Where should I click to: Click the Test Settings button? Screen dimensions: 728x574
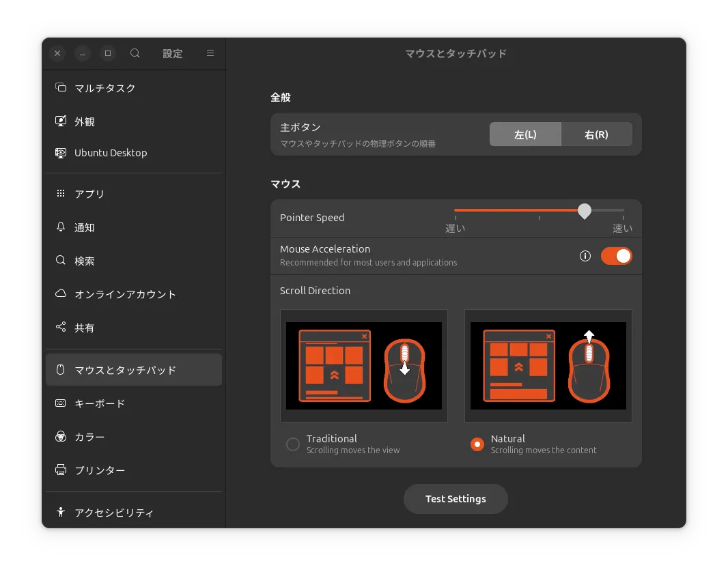456,499
